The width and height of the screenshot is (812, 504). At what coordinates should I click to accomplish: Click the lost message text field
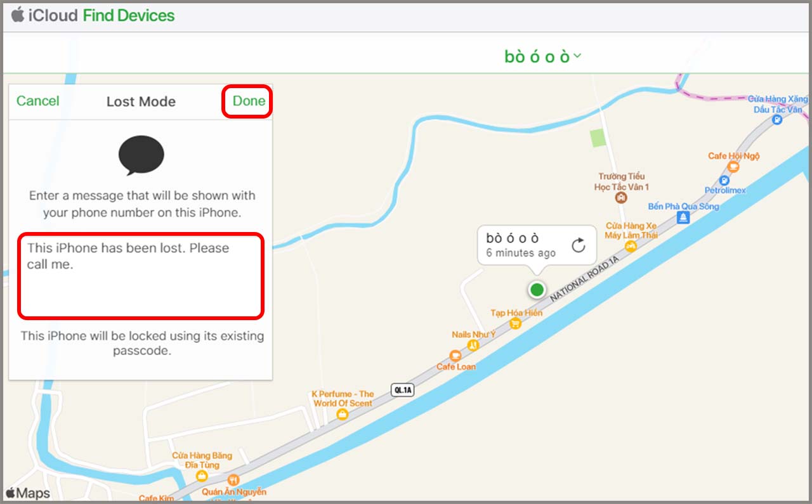141,276
